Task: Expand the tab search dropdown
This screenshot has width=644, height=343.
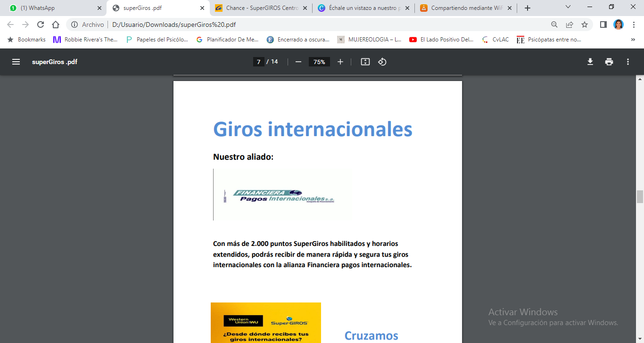Action: pyautogui.click(x=568, y=7)
